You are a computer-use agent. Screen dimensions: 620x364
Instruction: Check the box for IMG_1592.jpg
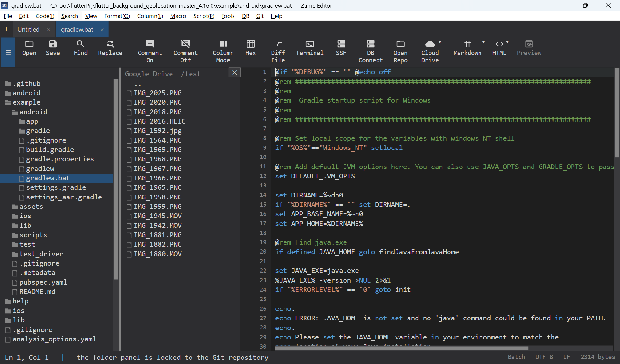point(129,131)
